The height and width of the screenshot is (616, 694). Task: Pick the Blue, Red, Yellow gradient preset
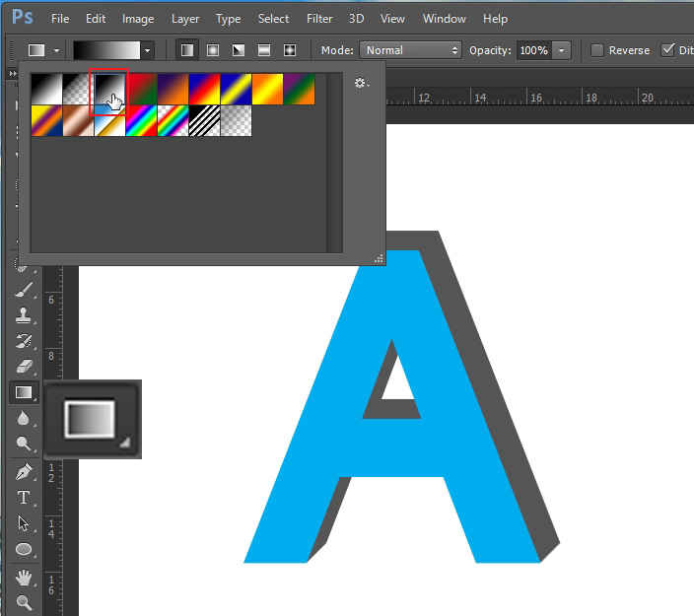[x=204, y=90]
